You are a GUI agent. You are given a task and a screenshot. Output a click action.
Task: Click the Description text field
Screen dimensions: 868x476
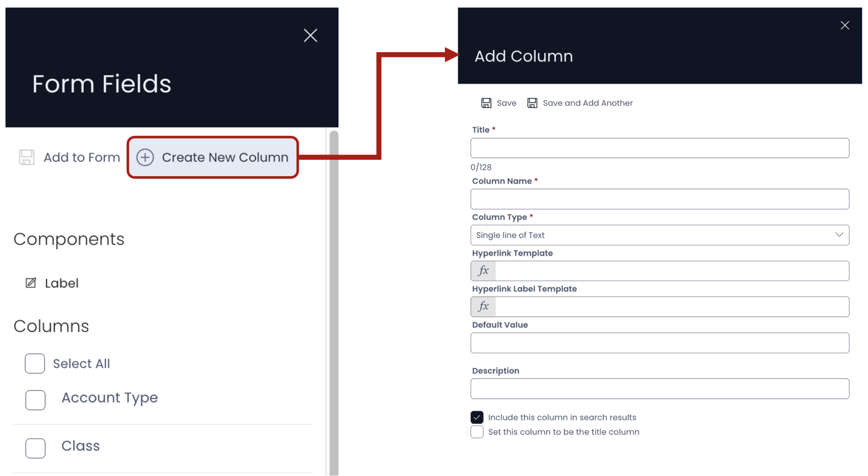pyautogui.click(x=659, y=389)
